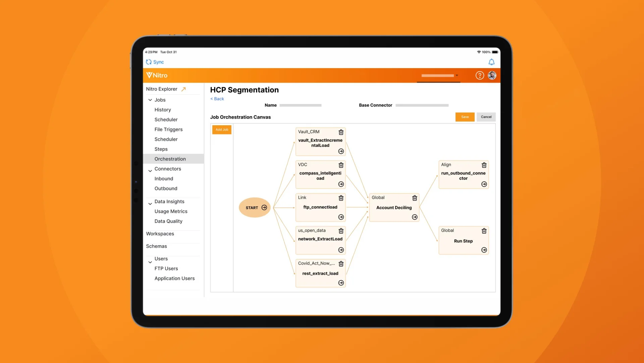
Task: Click Save button on canvas
Action: click(465, 117)
